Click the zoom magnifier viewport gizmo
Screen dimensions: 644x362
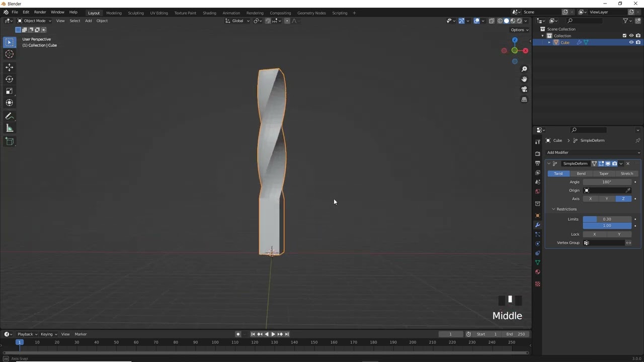click(524, 69)
